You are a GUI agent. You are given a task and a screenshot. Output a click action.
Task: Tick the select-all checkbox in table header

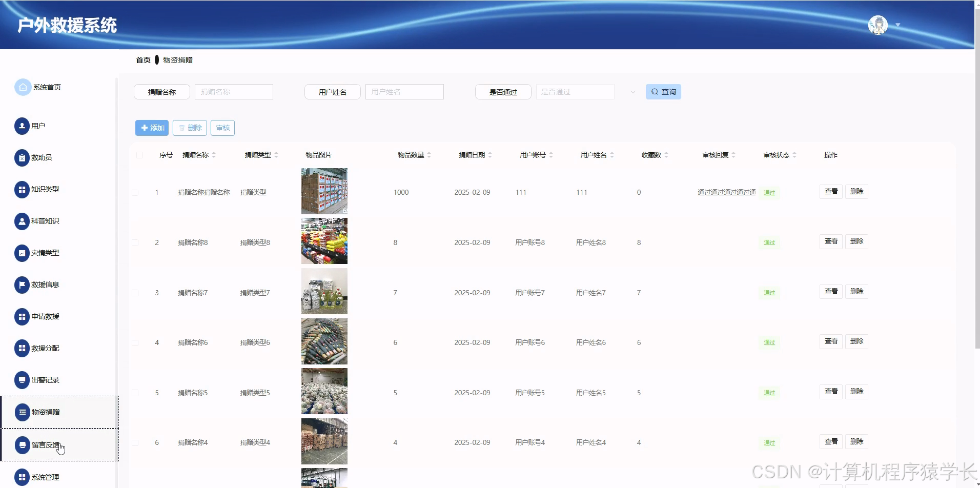139,155
